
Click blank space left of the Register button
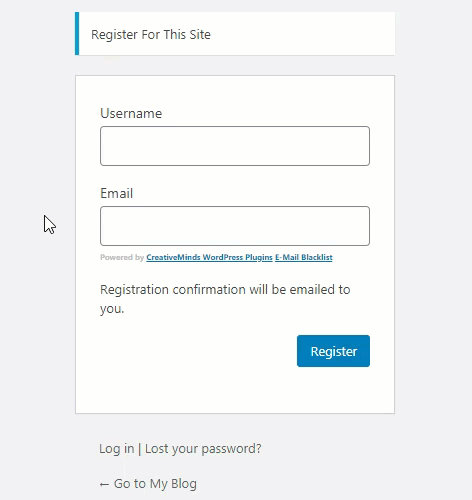pos(197,351)
